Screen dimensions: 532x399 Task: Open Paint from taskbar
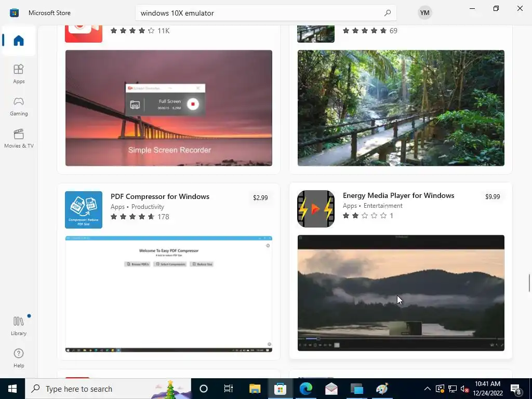[x=382, y=389]
